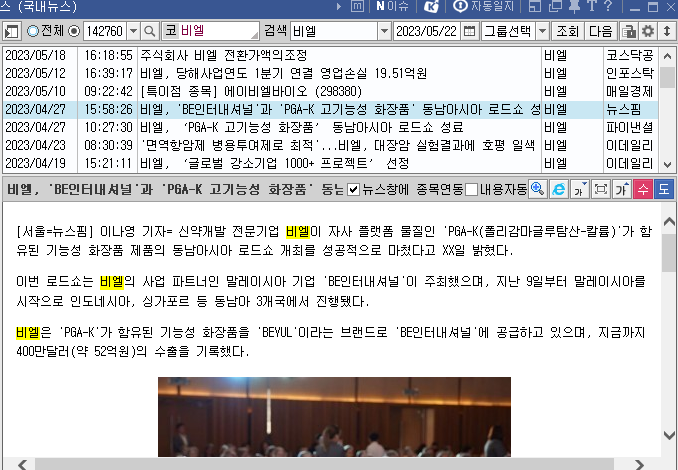
Task: Decrease font size with small 가 icon
Action: [x=579, y=189]
